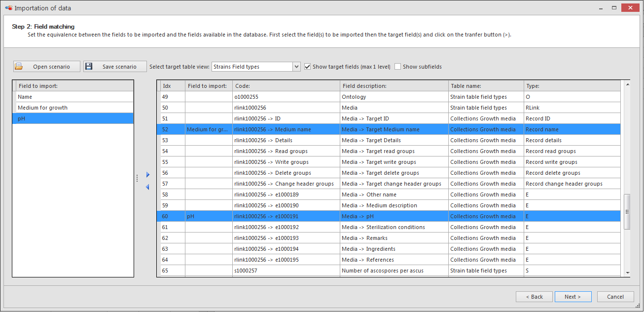Go Back to previous step
Screen dimensions: 644x312
[x=534, y=297]
